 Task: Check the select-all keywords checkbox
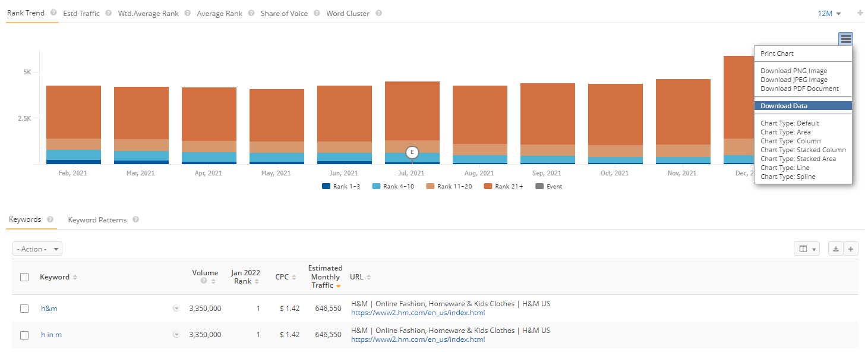(x=24, y=277)
